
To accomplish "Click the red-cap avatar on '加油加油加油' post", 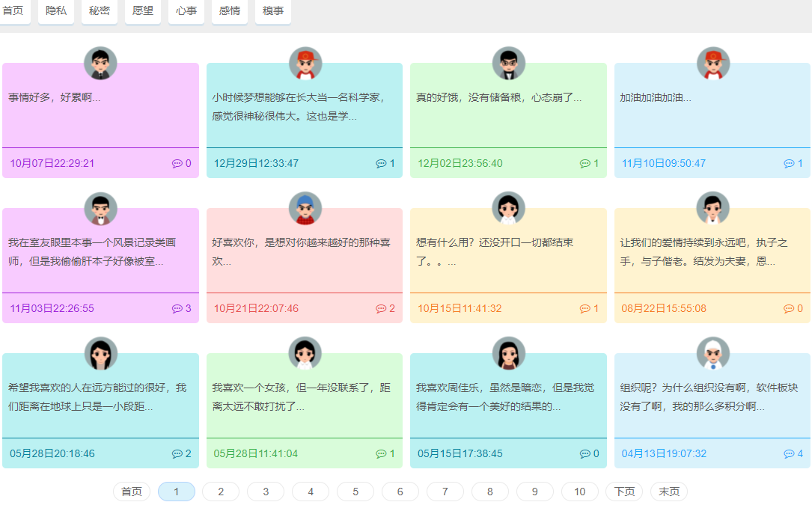I will (712, 64).
